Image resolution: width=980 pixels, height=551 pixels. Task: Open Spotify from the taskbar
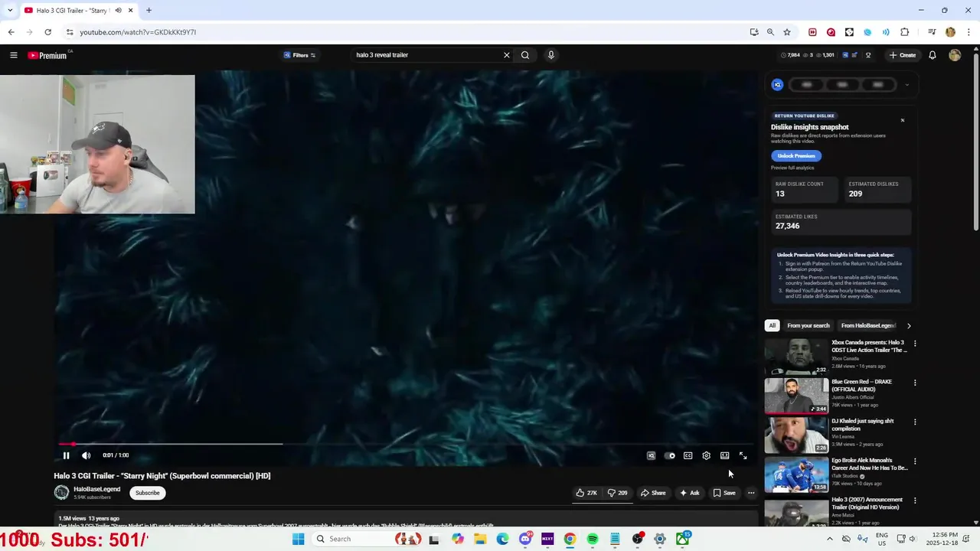click(593, 539)
